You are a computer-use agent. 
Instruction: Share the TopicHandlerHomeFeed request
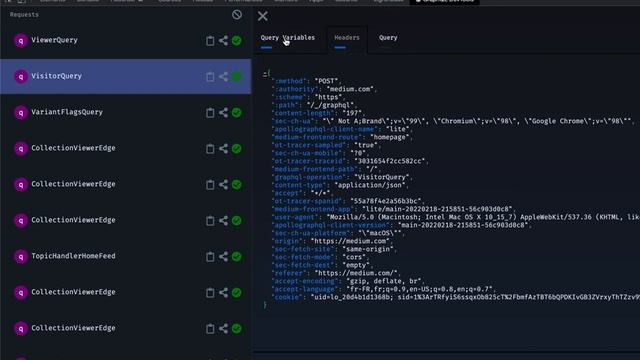223,256
